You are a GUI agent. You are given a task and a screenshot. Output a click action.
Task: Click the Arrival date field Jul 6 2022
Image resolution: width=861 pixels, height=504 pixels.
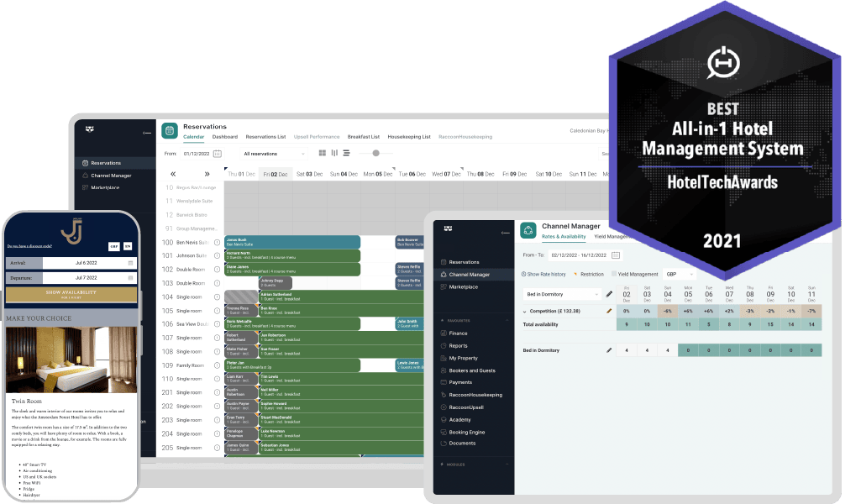[90, 263]
